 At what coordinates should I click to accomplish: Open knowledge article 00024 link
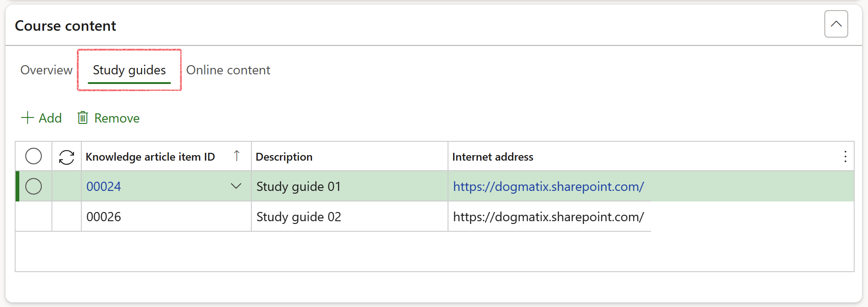tap(104, 187)
